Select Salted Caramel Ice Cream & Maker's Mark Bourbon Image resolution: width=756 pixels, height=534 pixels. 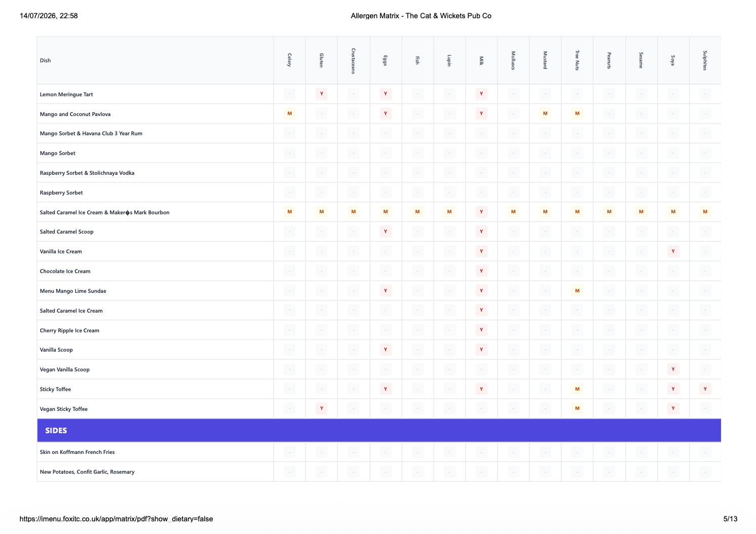pos(104,212)
